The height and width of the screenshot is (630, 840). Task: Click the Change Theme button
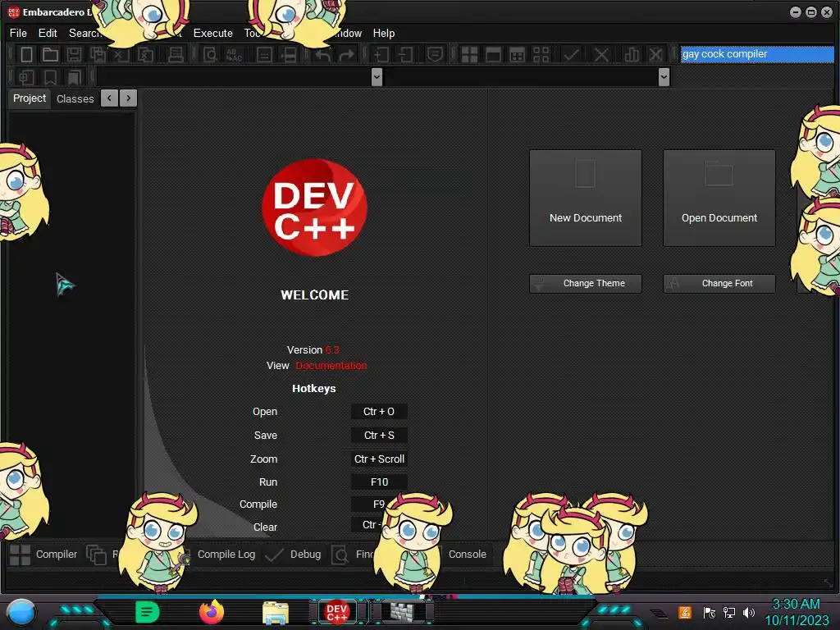point(586,283)
